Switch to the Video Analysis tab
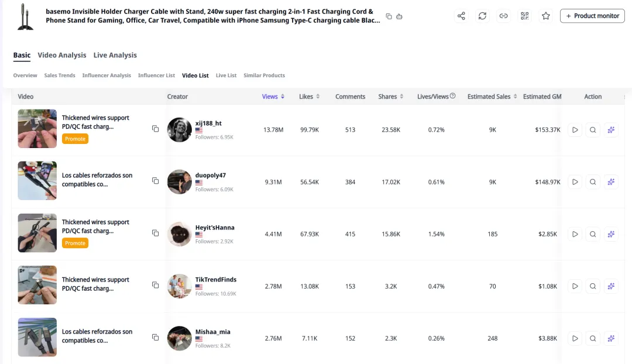Screen dimensions: 632x364 [61, 55]
